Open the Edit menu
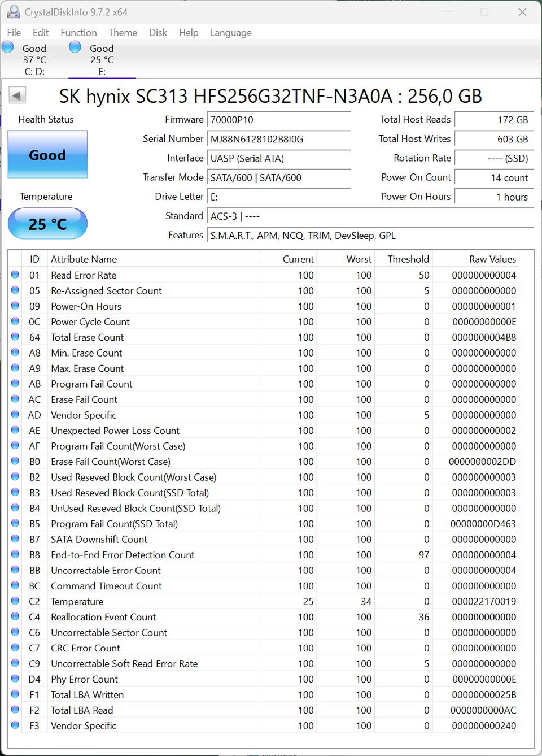This screenshot has width=542, height=756. point(41,33)
